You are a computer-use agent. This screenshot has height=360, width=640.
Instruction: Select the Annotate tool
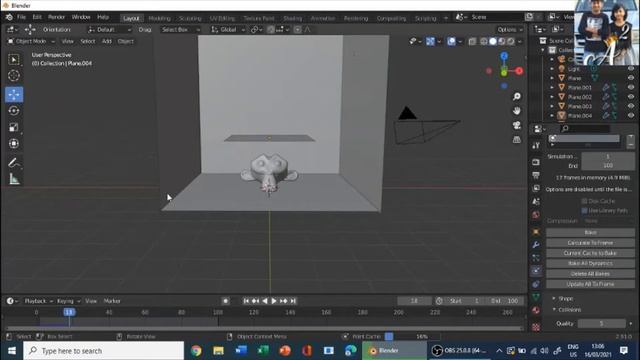[x=14, y=163]
